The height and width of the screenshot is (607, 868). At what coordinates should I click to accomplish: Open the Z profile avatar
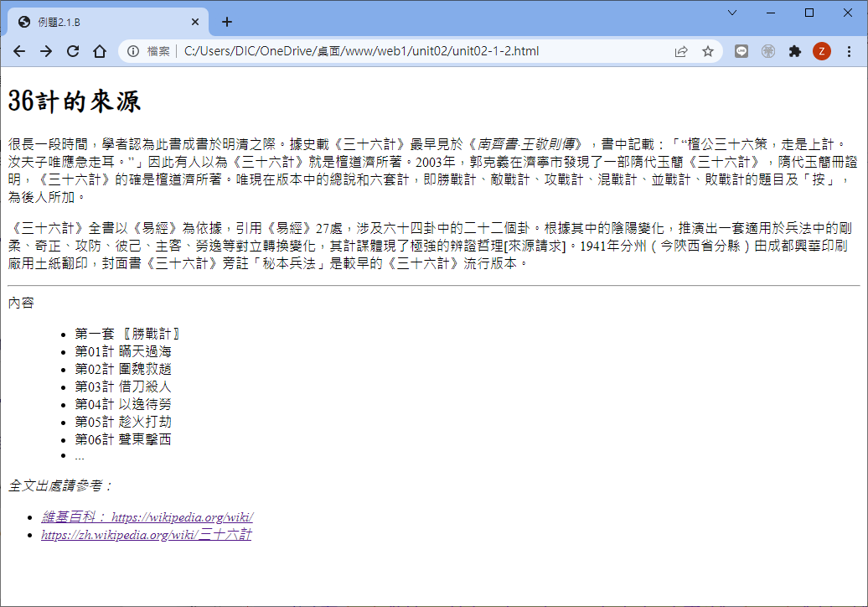coord(821,51)
